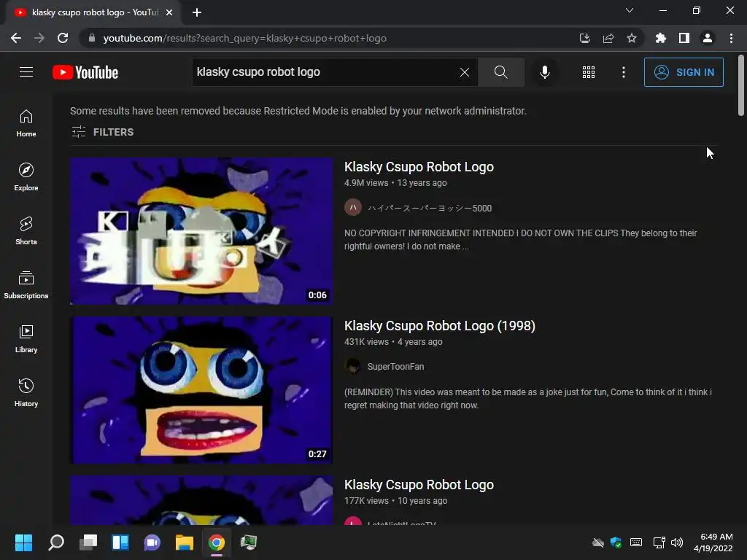Viewport: 747px width, 560px height.
Task: Click the 13-years-ago video's channel avatar
Action: 353,208
